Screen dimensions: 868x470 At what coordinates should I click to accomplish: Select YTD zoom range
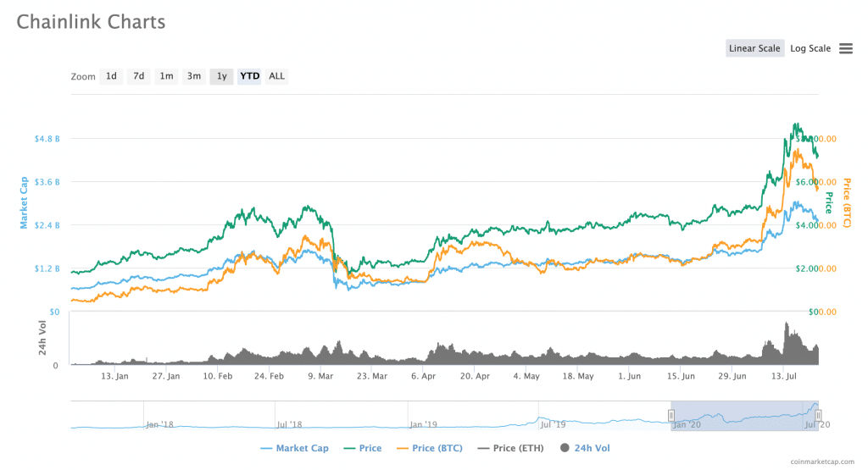[249, 76]
